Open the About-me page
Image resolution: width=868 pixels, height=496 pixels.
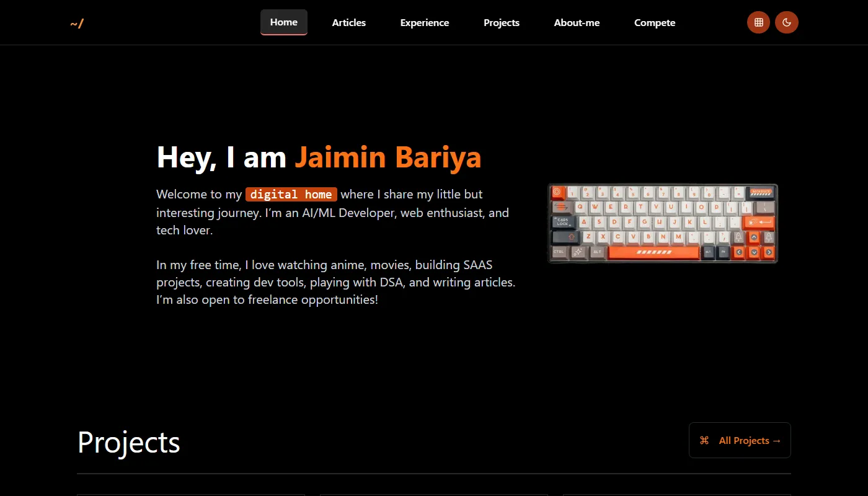coord(577,22)
